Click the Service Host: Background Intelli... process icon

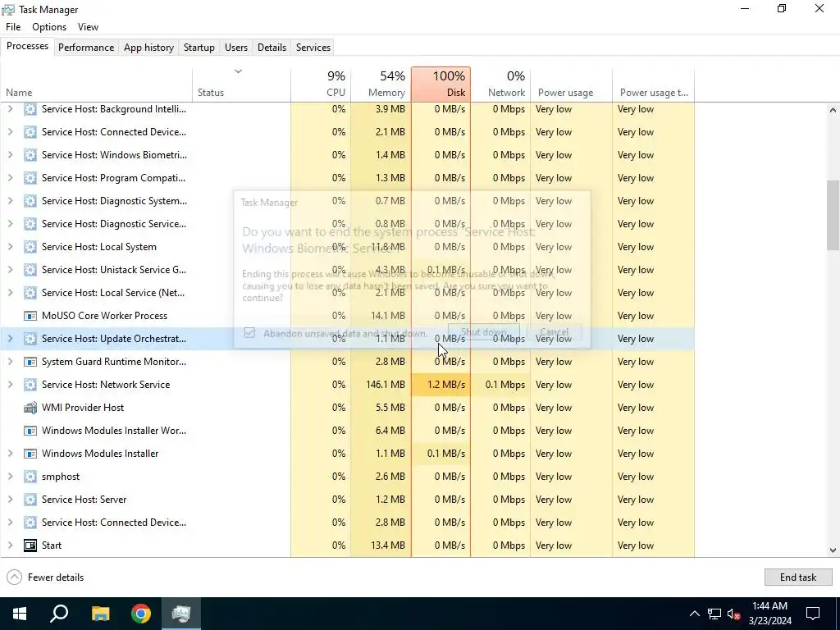30,109
